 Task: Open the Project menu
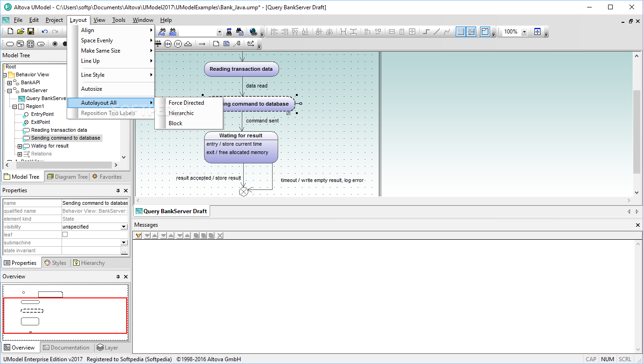(x=54, y=20)
